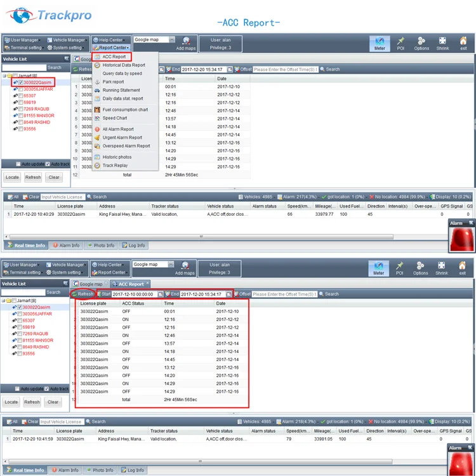This screenshot has width=476, height=476.
Task: Open Log Info tab in lower window
Action: 133,470
